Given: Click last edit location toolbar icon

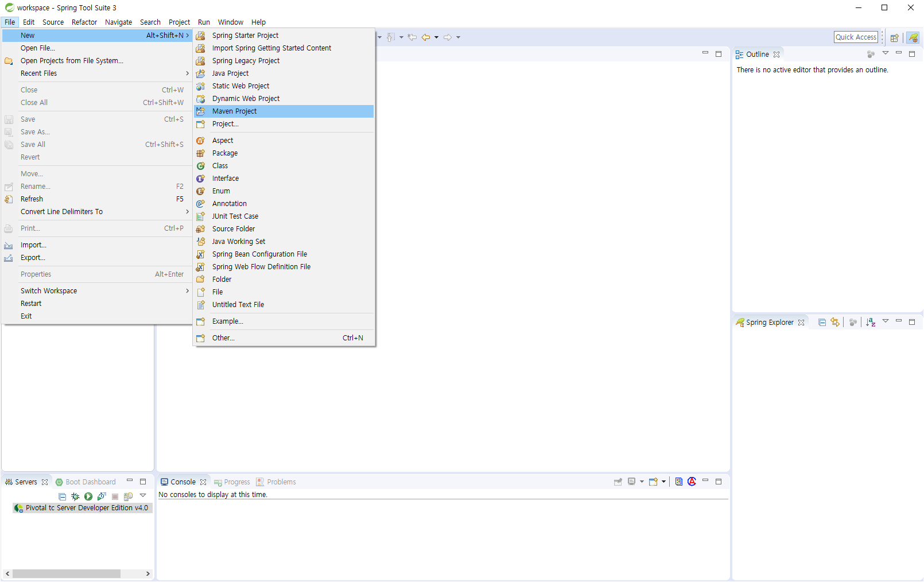Looking at the screenshot, I should (412, 37).
